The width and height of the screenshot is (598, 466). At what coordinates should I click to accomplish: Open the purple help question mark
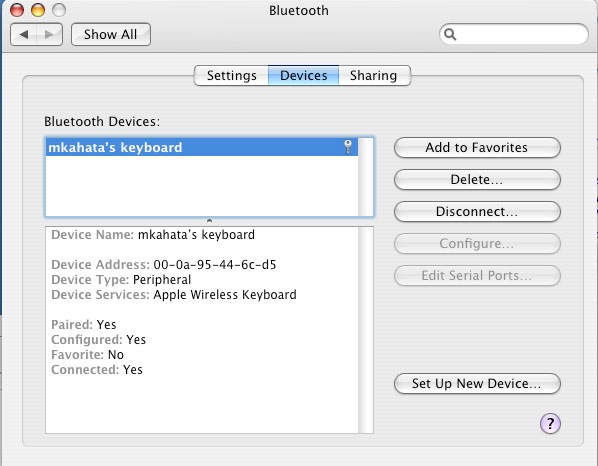[550, 423]
